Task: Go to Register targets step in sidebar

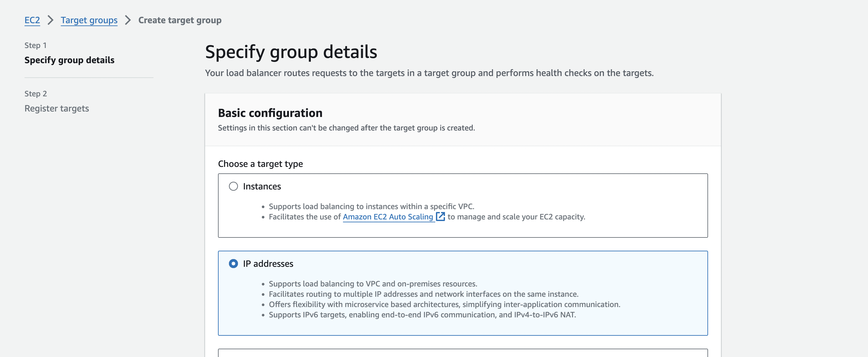Action: click(57, 109)
